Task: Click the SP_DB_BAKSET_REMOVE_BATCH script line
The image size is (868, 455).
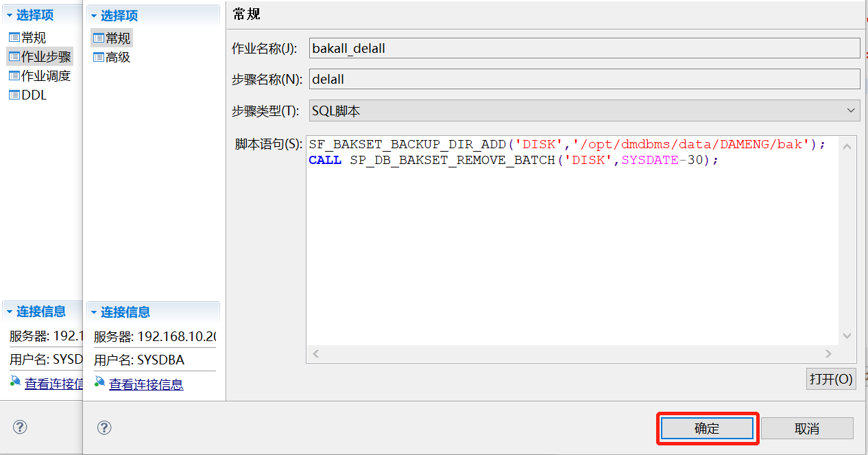Action: 514,160
